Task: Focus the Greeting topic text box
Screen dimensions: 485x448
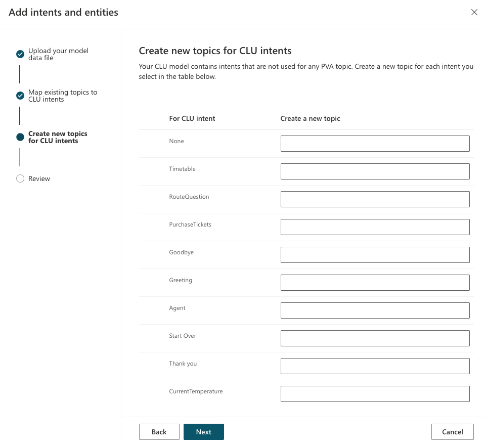Action: [x=375, y=283]
